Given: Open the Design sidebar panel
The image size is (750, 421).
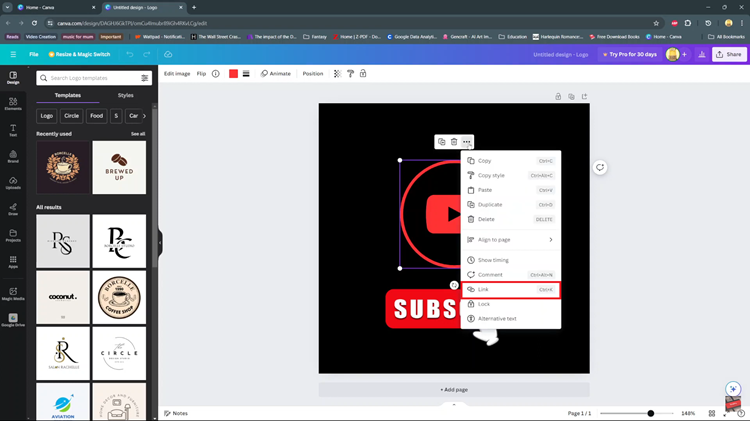Looking at the screenshot, I should coord(13,78).
